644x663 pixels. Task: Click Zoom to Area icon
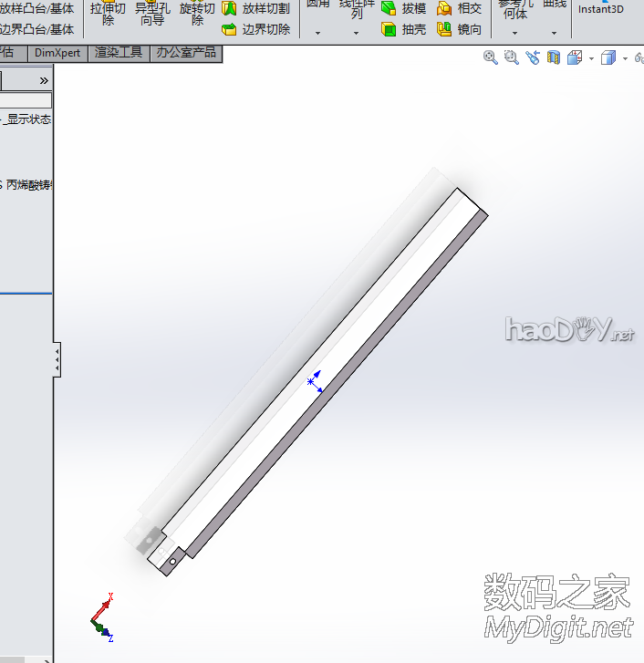[x=512, y=57]
